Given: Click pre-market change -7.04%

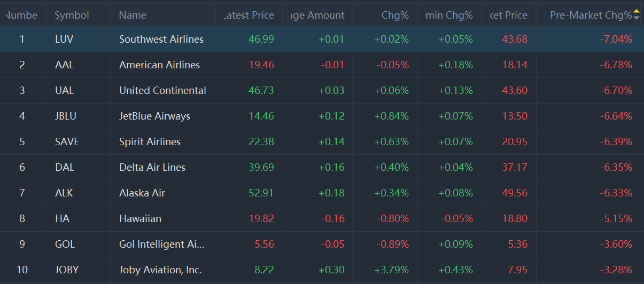Looking at the screenshot, I should tap(615, 39).
